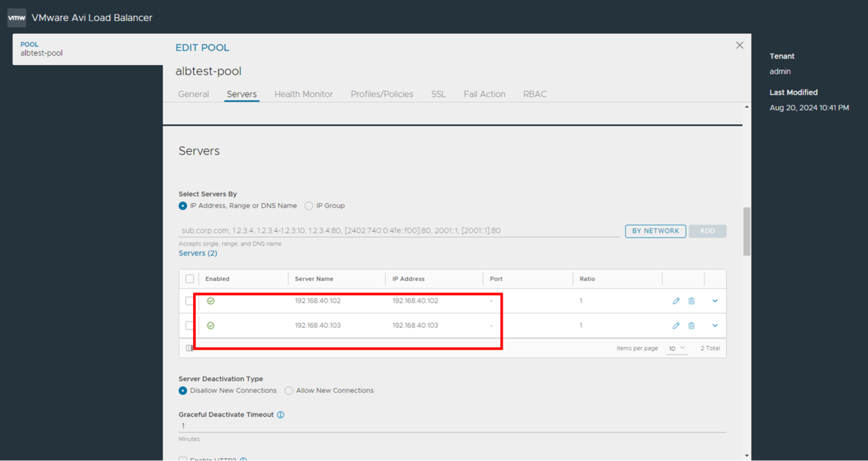Expand details for server 192.168.40.102
Screen dimensions: 868x461
tap(715, 301)
